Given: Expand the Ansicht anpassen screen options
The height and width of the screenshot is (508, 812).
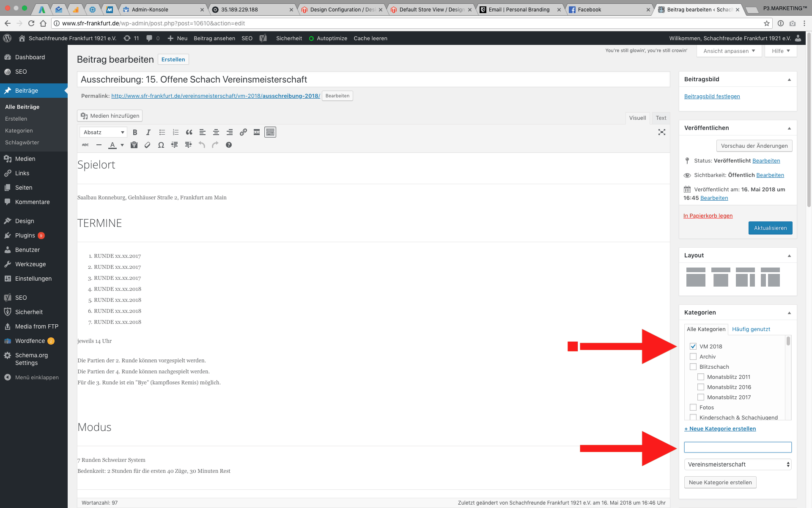Looking at the screenshot, I should 729,51.
